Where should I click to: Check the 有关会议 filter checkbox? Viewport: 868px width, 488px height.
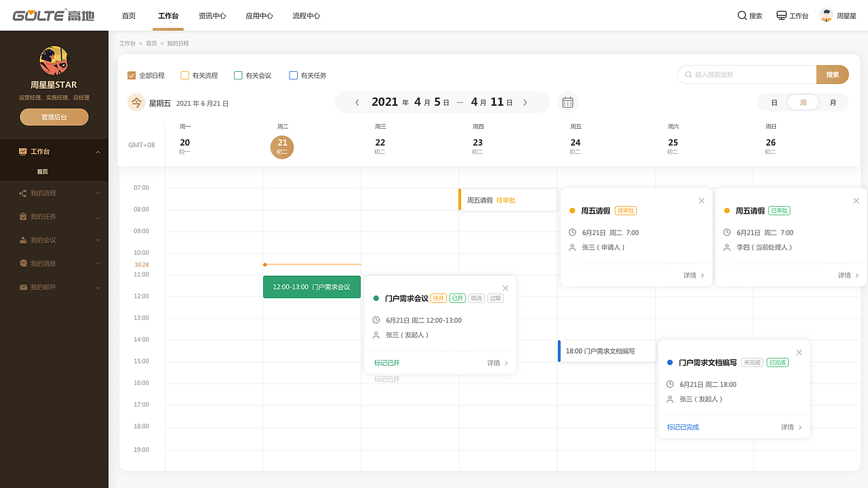pyautogui.click(x=238, y=75)
